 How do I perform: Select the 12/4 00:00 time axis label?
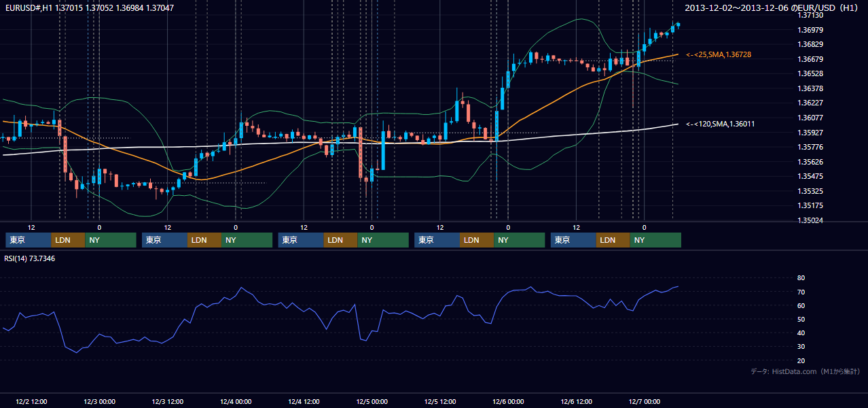click(236, 402)
